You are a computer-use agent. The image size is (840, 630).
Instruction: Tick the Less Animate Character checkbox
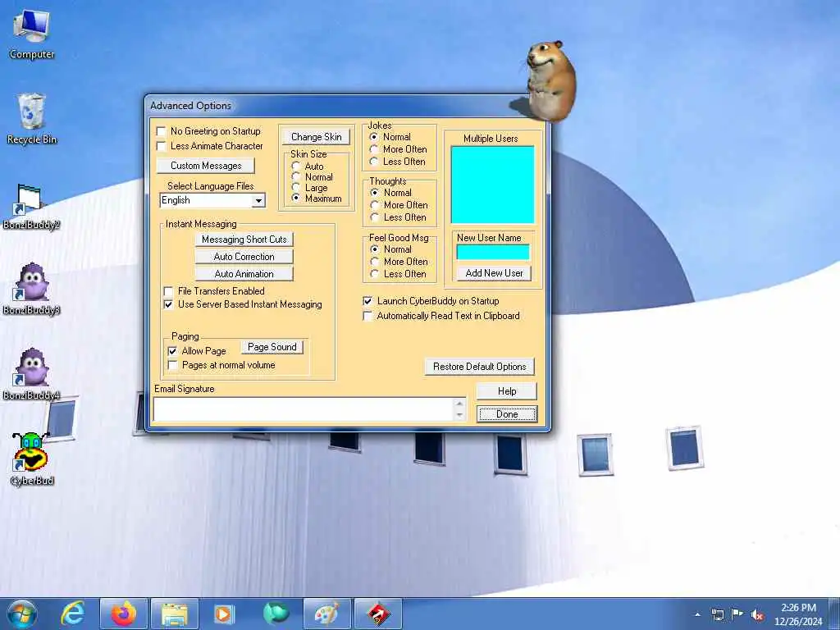162,146
